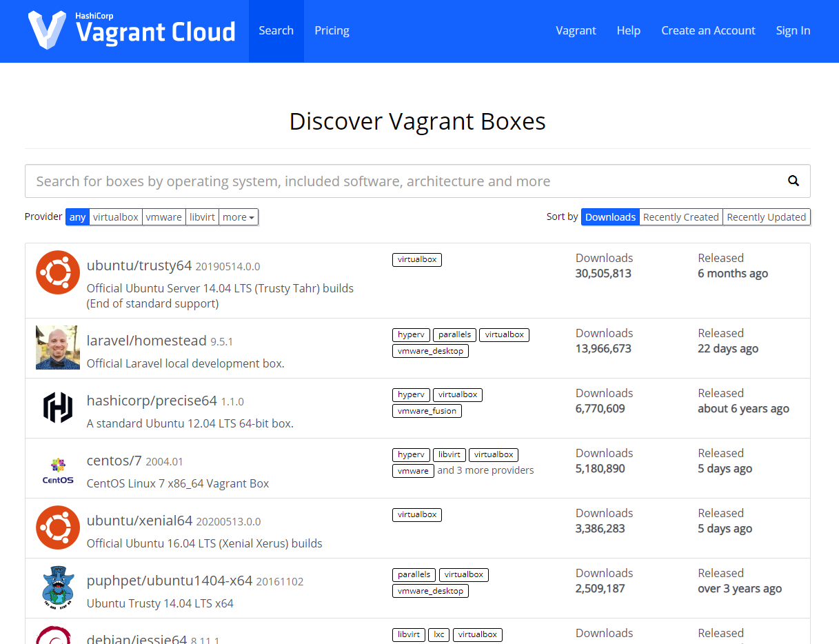Sort boxes by Recently Updated
Screen dimensions: 839x644
(x=766, y=217)
